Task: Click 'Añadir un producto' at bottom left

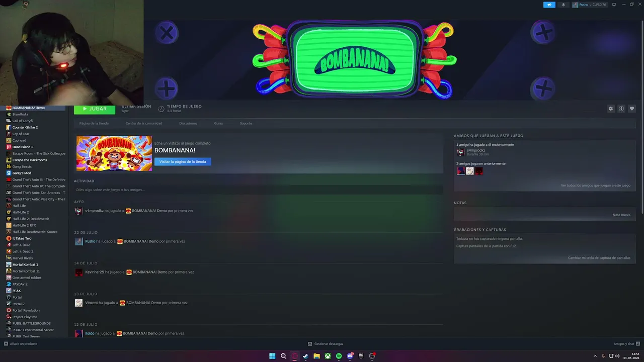Action: [x=21, y=344]
